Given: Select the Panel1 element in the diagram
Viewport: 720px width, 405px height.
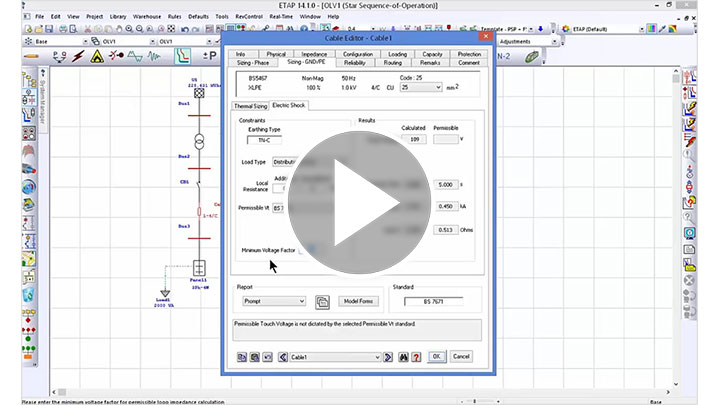Looking at the screenshot, I should coord(199,268).
